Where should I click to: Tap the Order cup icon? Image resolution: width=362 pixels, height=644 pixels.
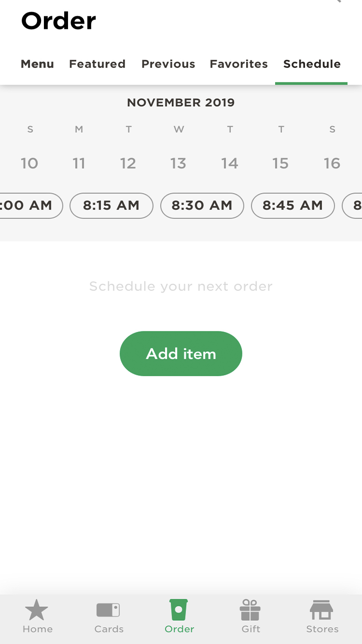pos(179,610)
